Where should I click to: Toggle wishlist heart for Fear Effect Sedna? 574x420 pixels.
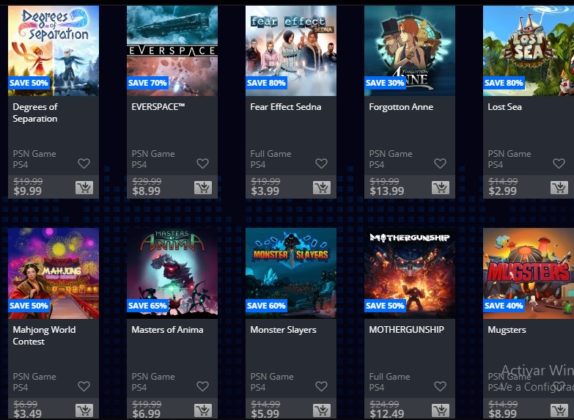point(321,163)
